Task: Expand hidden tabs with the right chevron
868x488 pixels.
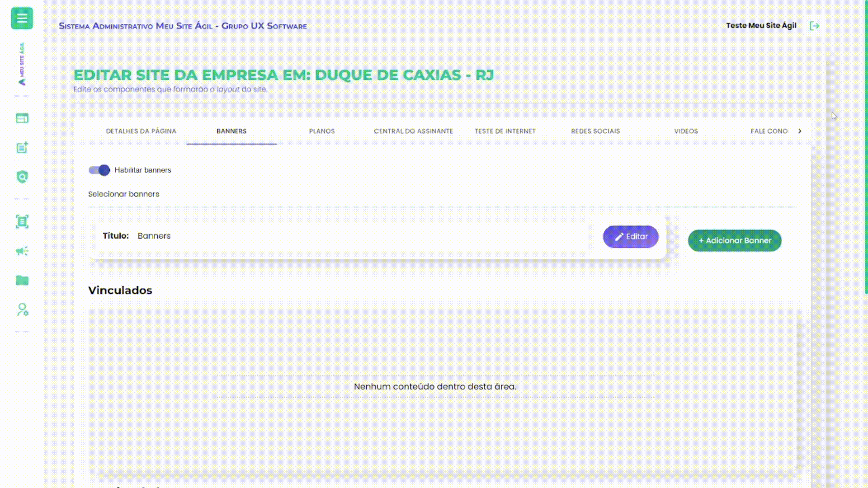Action: 800,131
